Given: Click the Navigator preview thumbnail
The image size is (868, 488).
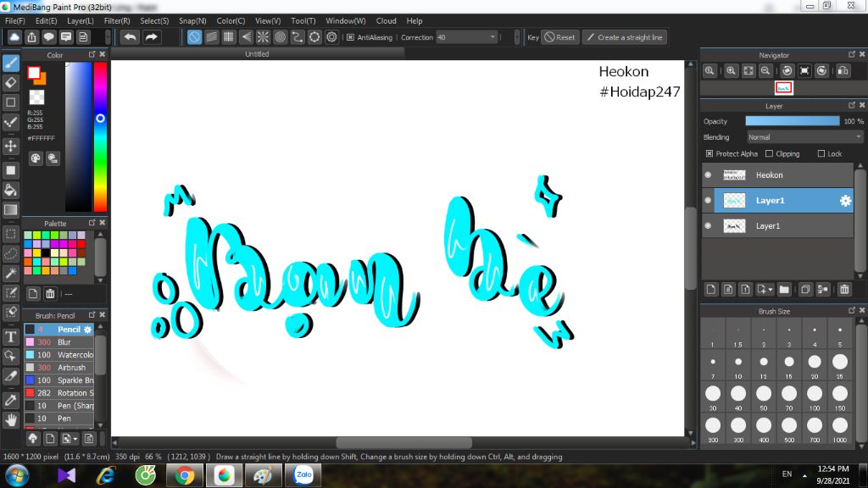Looking at the screenshot, I should pyautogui.click(x=783, y=87).
